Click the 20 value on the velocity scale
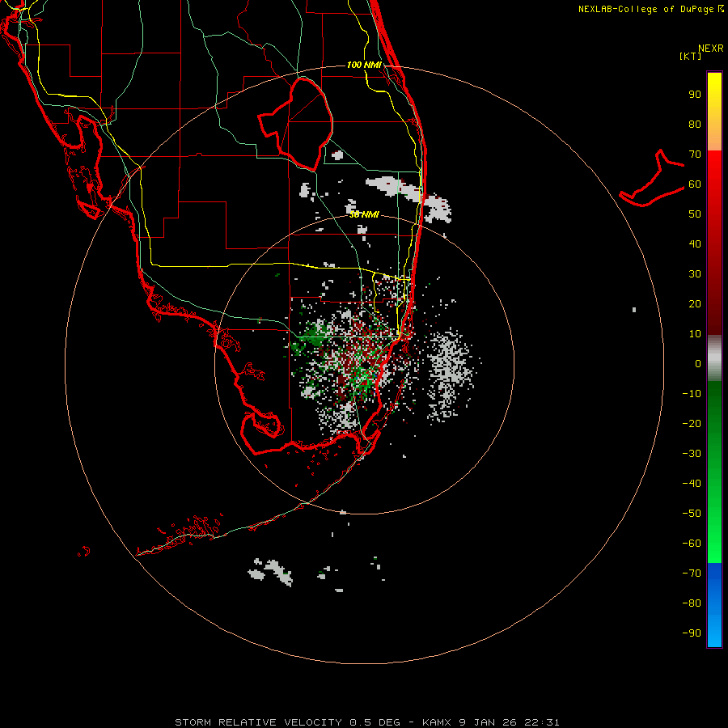The height and width of the screenshot is (728, 728). pyautogui.click(x=695, y=303)
